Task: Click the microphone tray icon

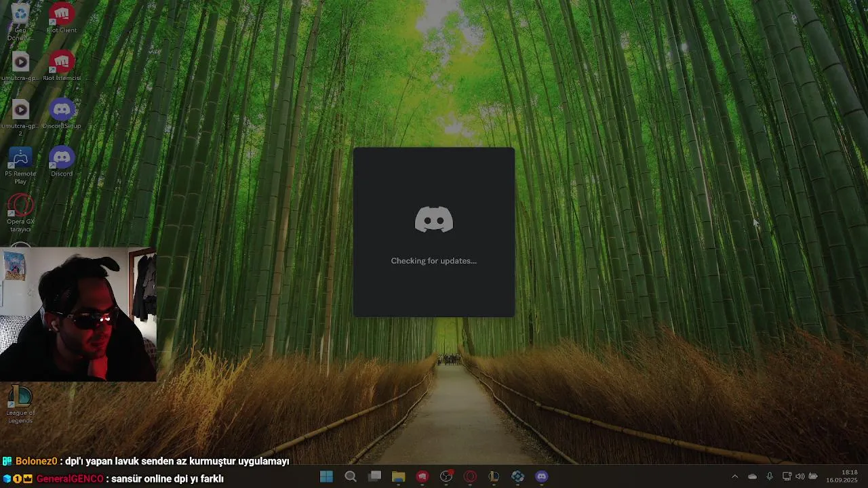Action: [x=770, y=476]
